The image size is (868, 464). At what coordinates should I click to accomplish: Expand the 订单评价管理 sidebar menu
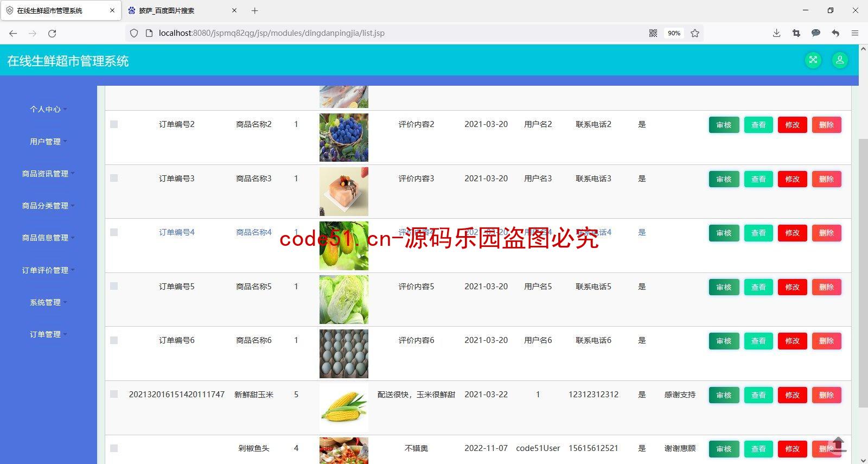pos(48,270)
